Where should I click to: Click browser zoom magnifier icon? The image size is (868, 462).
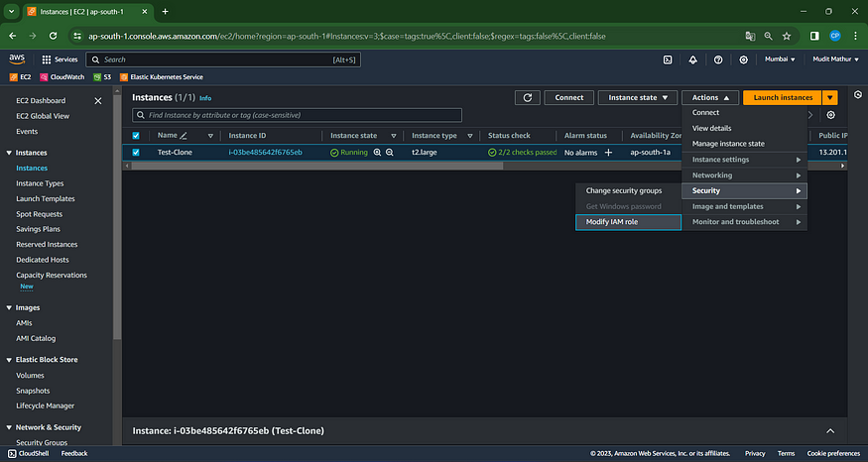click(x=769, y=36)
